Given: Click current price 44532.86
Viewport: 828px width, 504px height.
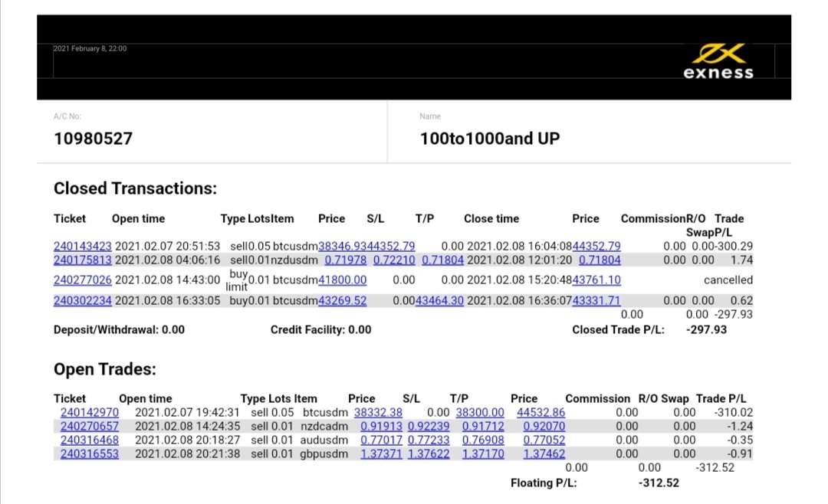Looking at the screenshot, I should click(x=540, y=412).
